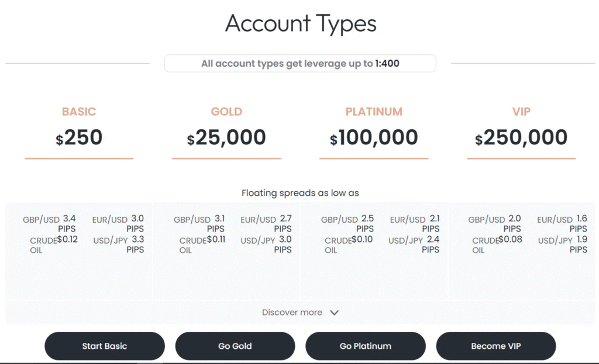Select the Go Platinum button

click(x=365, y=346)
